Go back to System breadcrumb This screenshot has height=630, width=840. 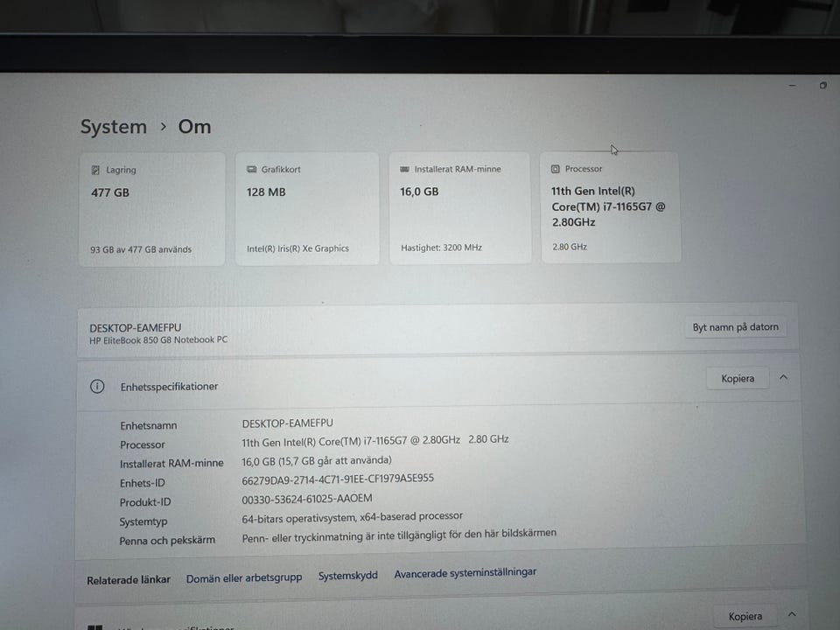[x=114, y=127]
